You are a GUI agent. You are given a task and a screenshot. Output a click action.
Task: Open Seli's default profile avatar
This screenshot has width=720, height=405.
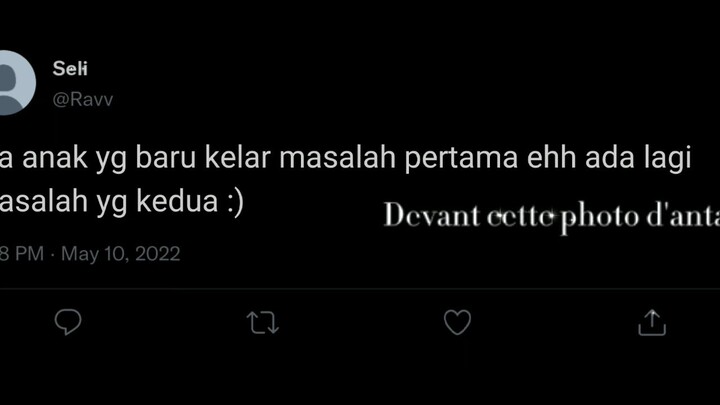click(x=17, y=83)
